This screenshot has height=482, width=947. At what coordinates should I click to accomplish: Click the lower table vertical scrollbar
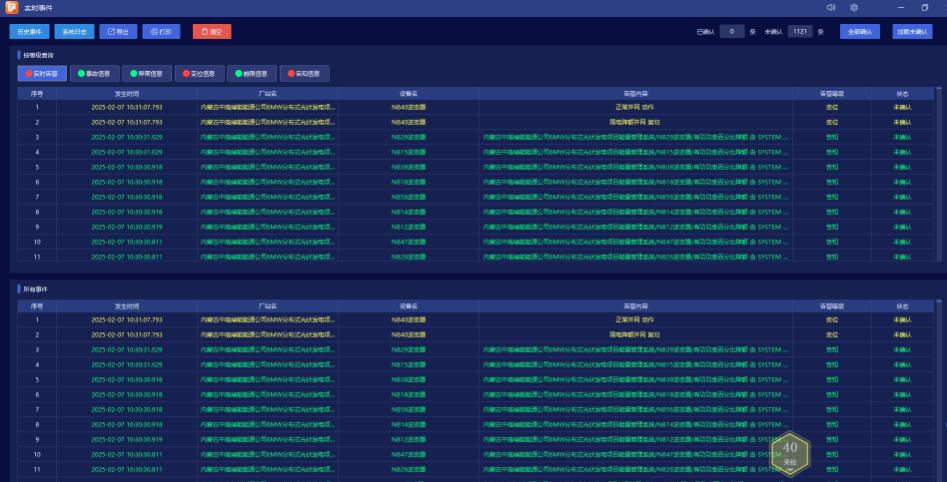point(939,390)
